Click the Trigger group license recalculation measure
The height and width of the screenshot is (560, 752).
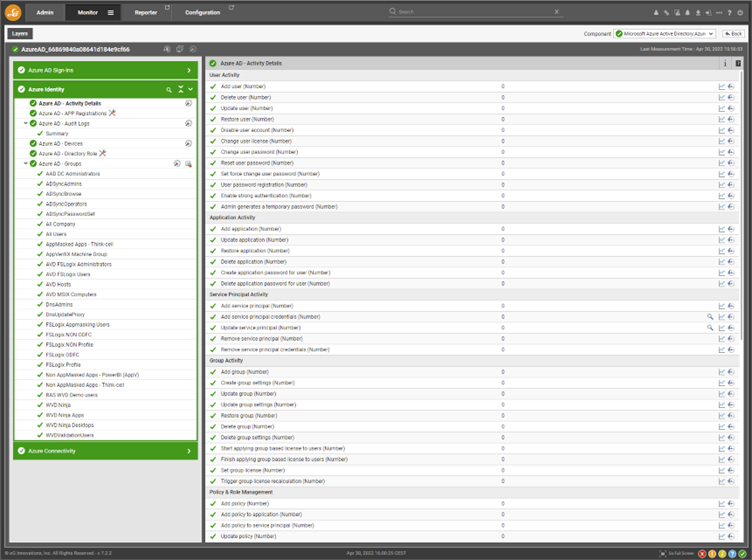click(x=273, y=481)
